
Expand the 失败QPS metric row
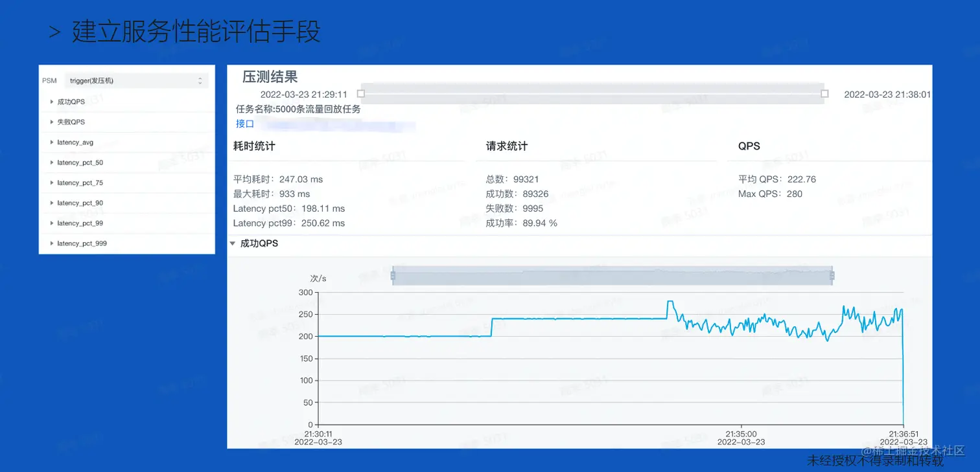pos(127,122)
